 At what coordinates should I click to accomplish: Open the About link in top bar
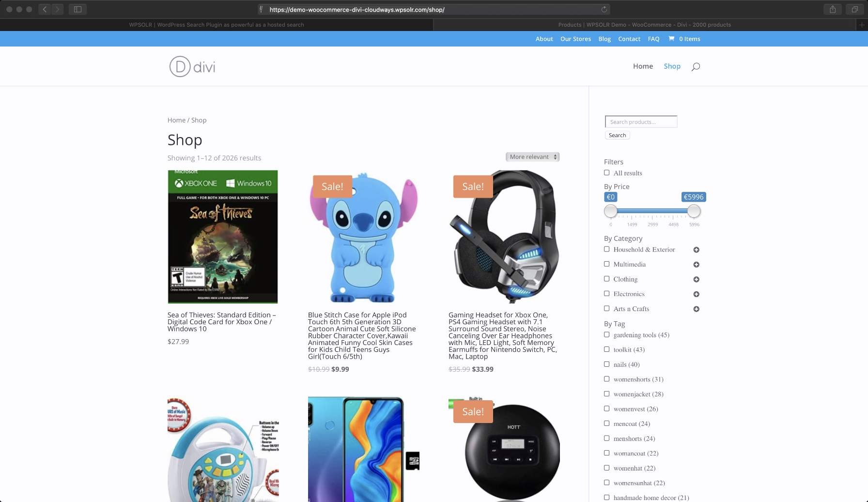point(544,39)
